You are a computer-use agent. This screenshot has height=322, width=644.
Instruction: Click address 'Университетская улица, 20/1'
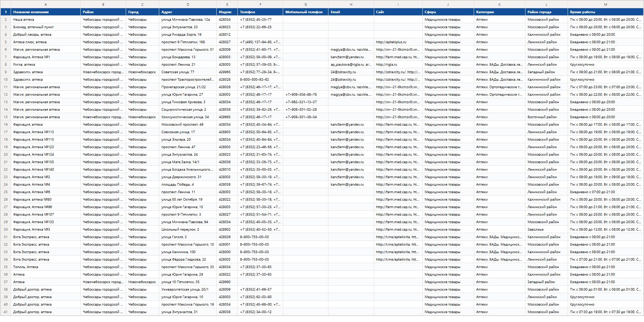[x=188, y=289]
